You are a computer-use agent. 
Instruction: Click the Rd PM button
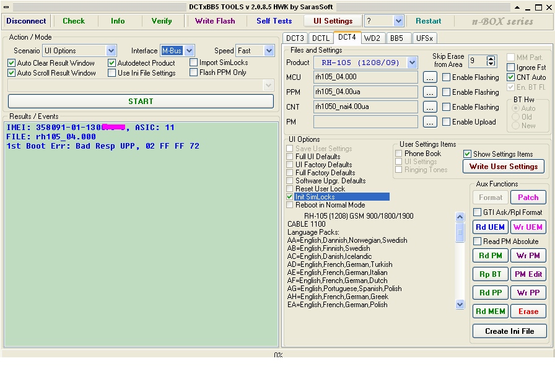[x=490, y=255]
